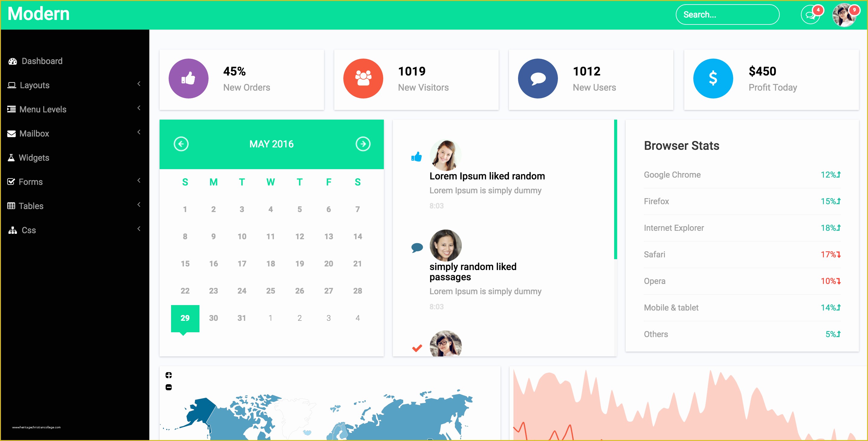Click the Profit Today dollar sign icon

click(x=714, y=77)
